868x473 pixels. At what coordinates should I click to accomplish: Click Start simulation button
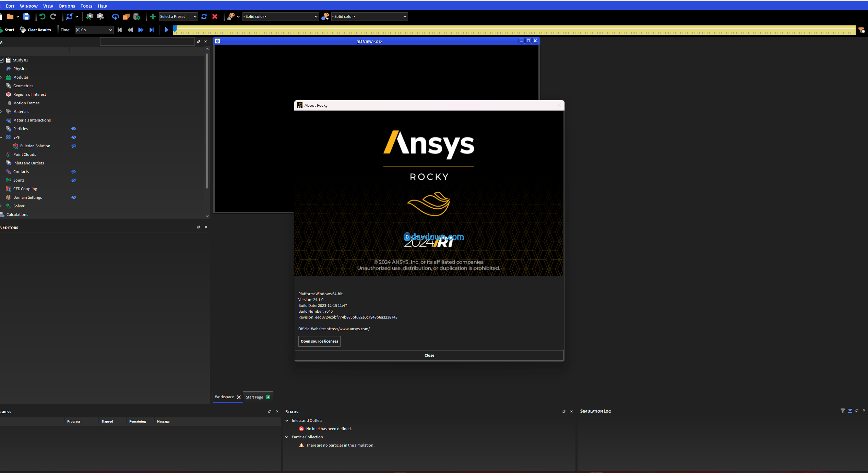coord(7,30)
